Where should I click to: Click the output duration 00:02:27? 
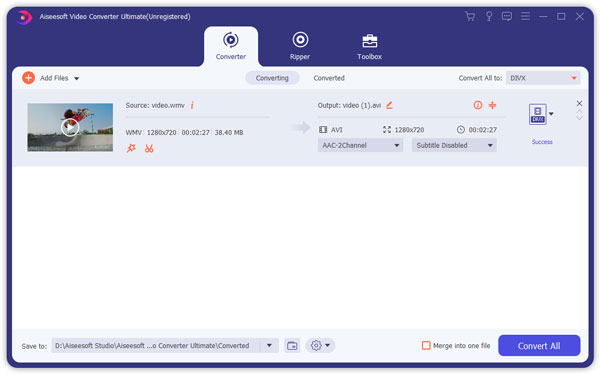click(483, 130)
